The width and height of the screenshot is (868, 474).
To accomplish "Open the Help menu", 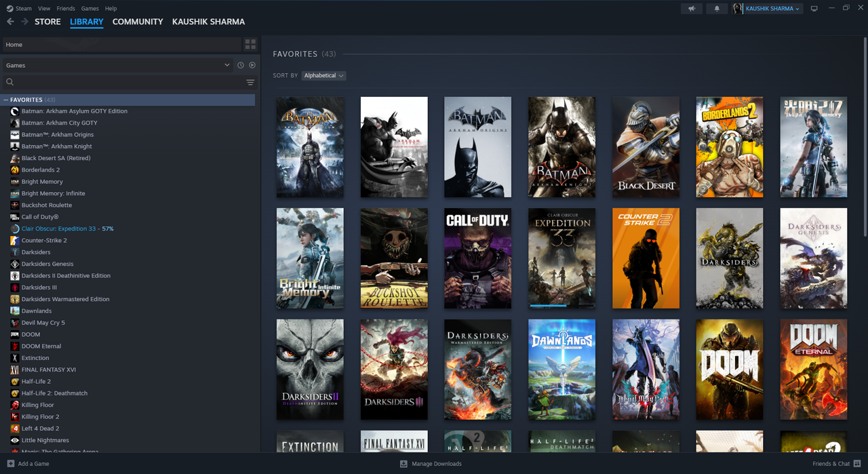I will tap(111, 8).
